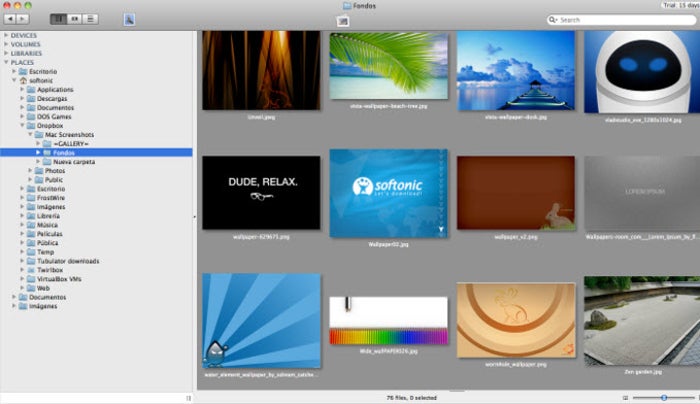Open the softonic home folder

(x=40, y=80)
